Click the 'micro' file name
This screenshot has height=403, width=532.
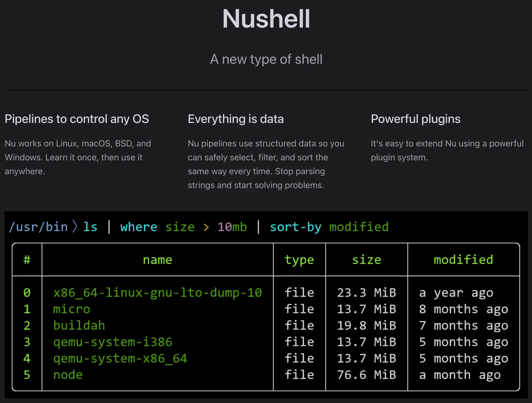(x=72, y=309)
